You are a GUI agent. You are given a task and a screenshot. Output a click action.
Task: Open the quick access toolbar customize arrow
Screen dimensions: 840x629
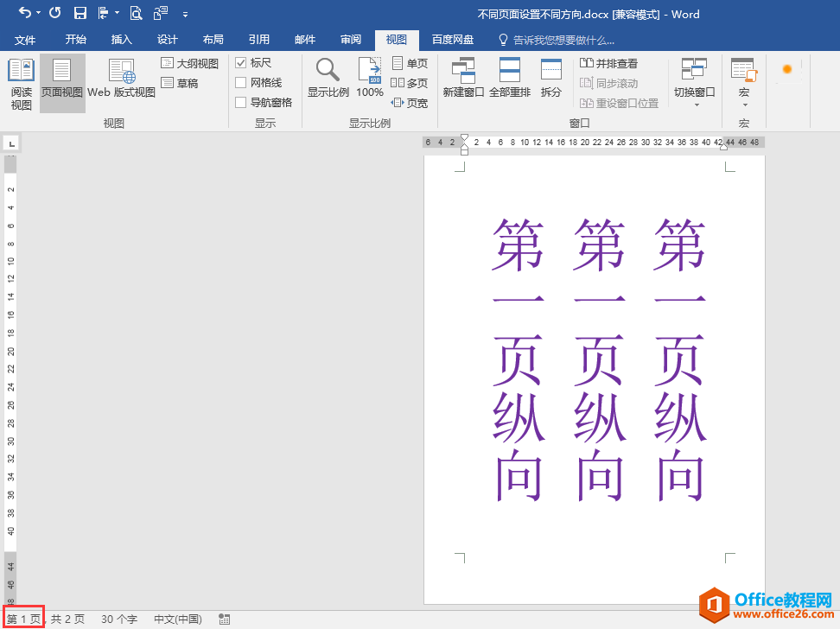coord(186,14)
